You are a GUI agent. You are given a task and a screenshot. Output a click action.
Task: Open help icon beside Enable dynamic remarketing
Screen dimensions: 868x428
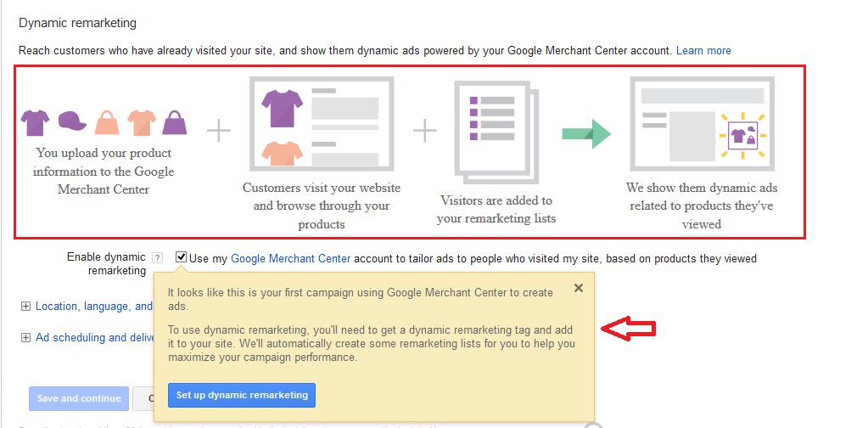157,258
